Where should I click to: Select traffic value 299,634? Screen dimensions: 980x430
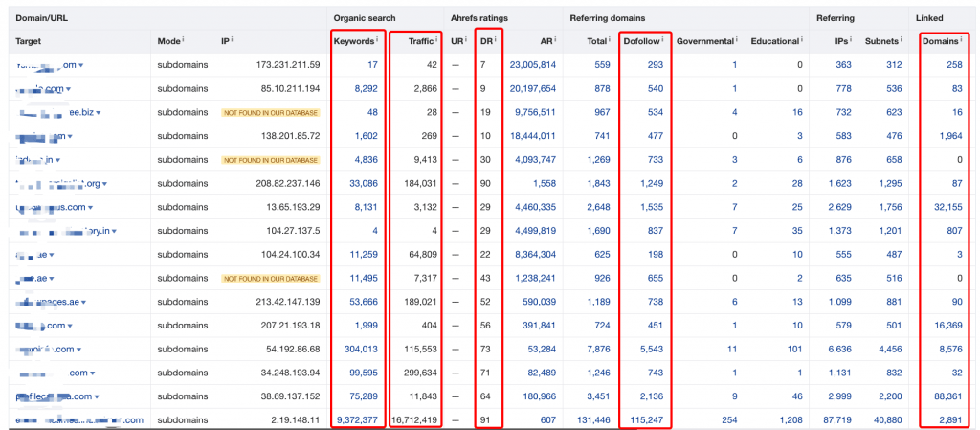click(x=421, y=373)
